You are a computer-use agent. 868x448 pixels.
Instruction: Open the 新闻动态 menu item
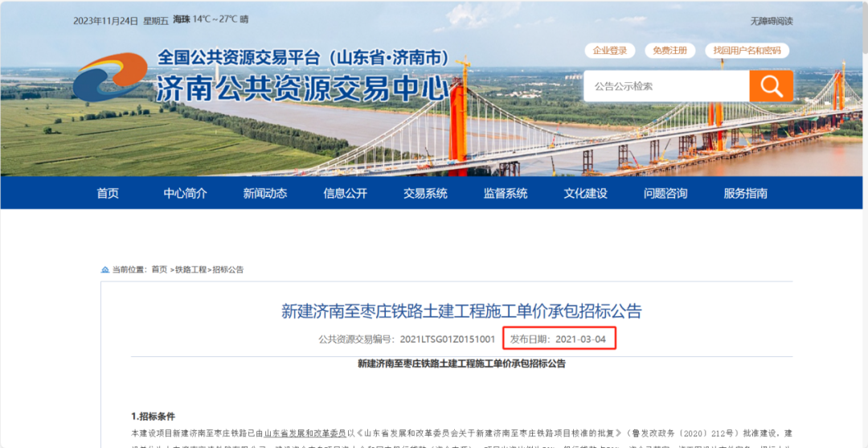point(265,193)
